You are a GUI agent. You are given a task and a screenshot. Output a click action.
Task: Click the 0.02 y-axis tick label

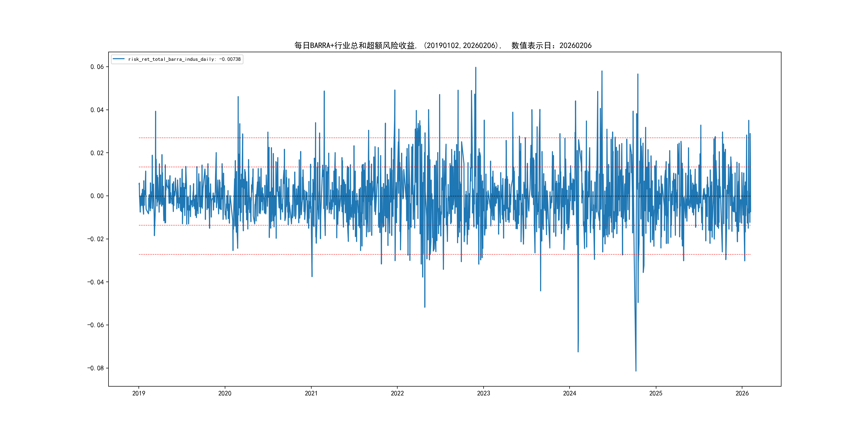(97, 153)
